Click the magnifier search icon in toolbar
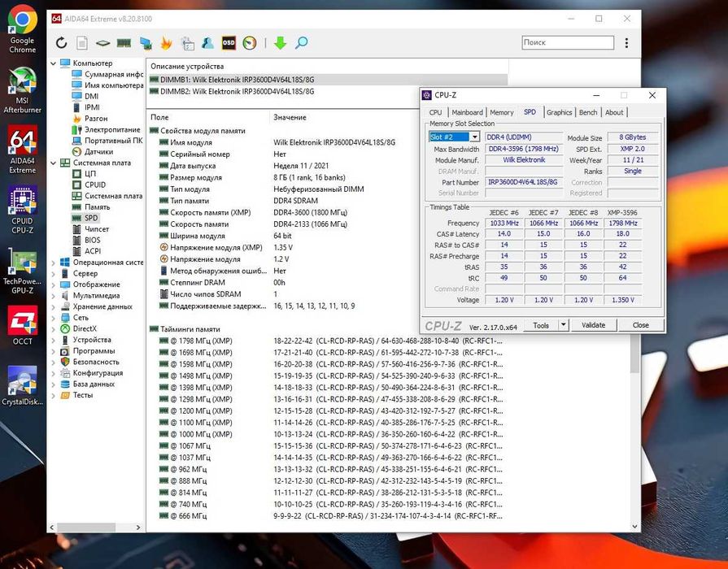The width and height of the screenshot is (728, 569). point(301,43)
